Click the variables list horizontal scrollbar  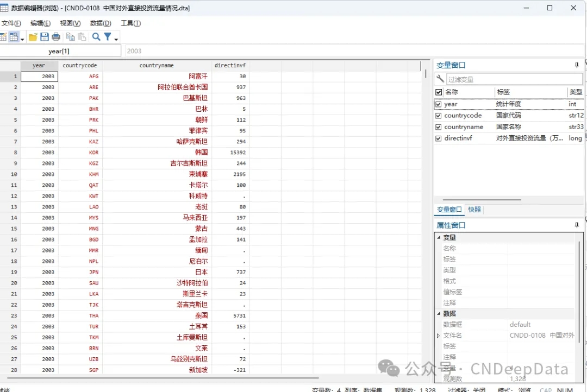(482, 200)
